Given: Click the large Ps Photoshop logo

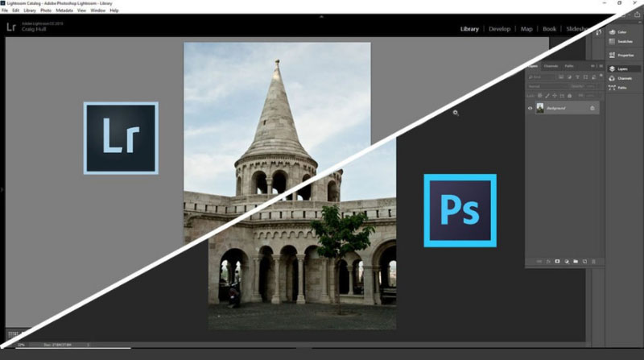Looking at the screenshot, I should 460,210.
